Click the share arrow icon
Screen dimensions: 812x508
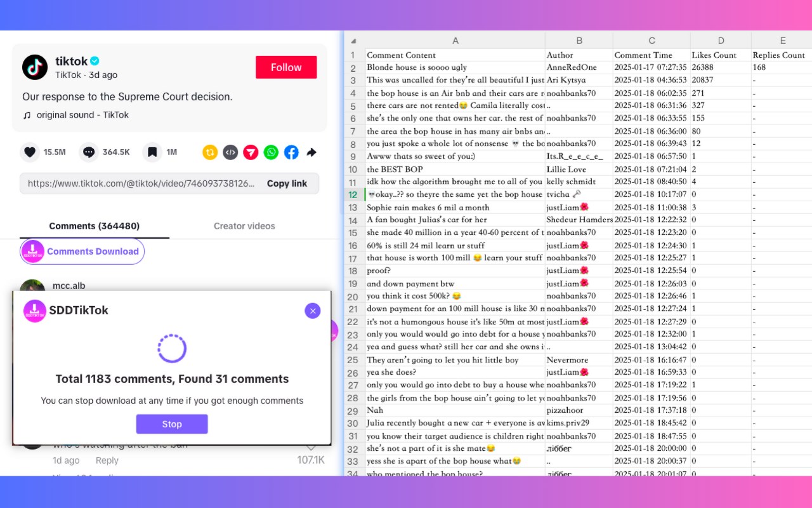tap(311, 152)
